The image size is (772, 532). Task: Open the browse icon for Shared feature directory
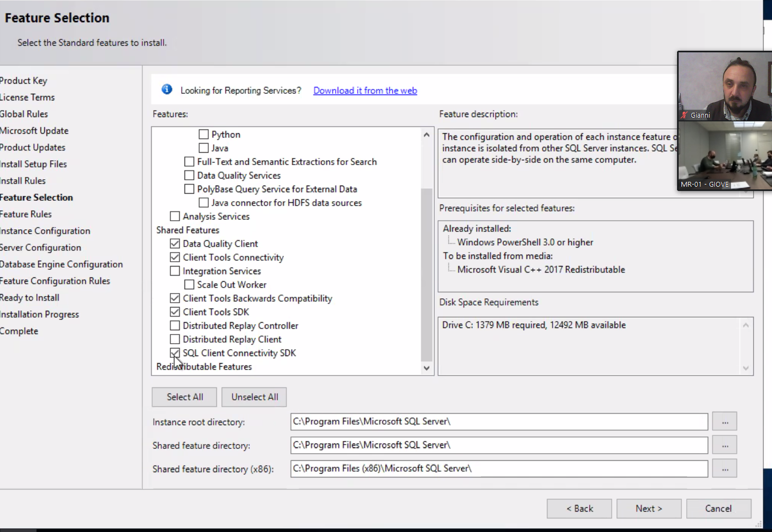click(x=725, y=445)
